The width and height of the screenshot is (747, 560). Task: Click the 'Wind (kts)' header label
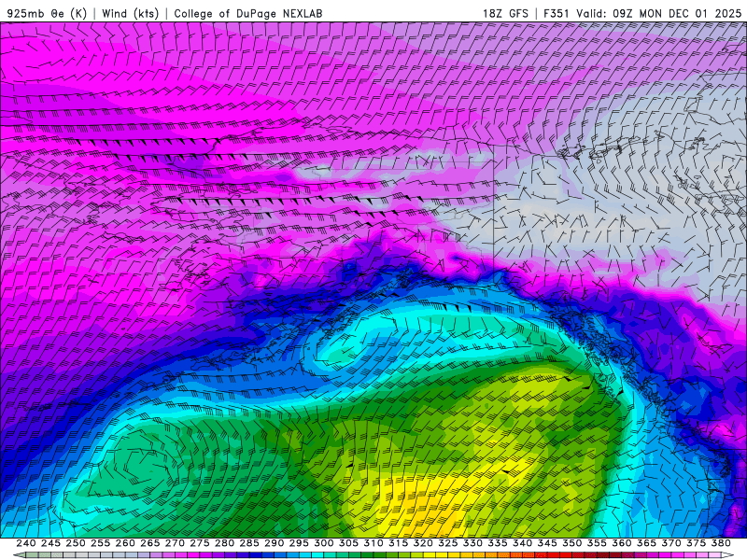[x=130, y=13]
